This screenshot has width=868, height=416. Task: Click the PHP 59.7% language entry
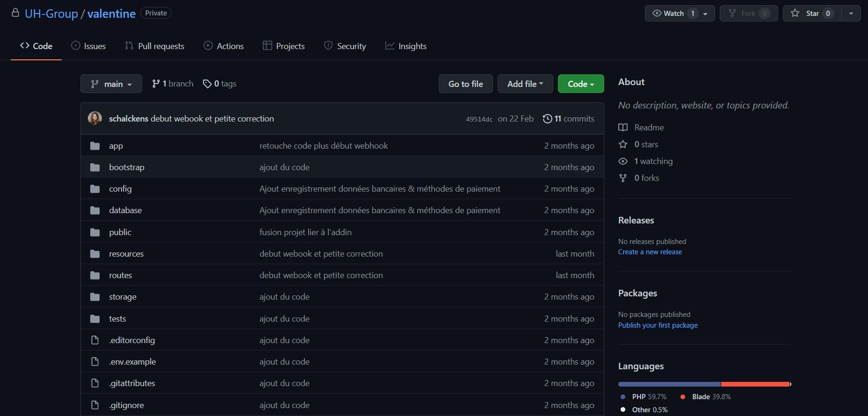tap(644, 397)
